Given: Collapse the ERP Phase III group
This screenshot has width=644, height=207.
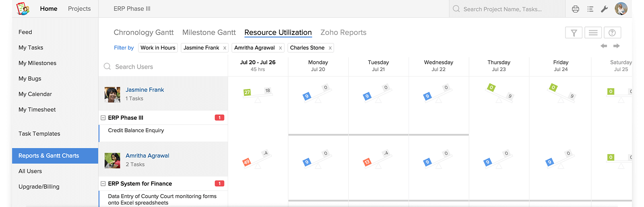Looking at the screenshot, I should coord(103,118).
